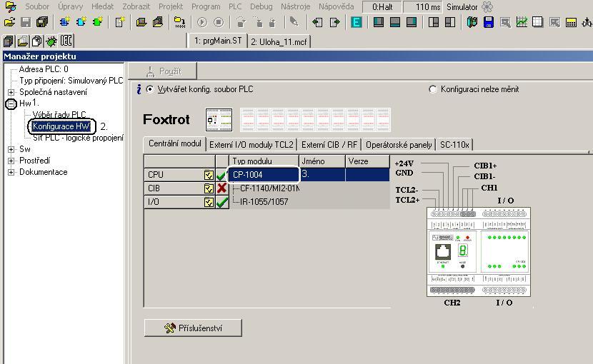Expand the Sw tree node
This screenshot has height=364, width=593.
pyautogui.click(x=11, y=149)
